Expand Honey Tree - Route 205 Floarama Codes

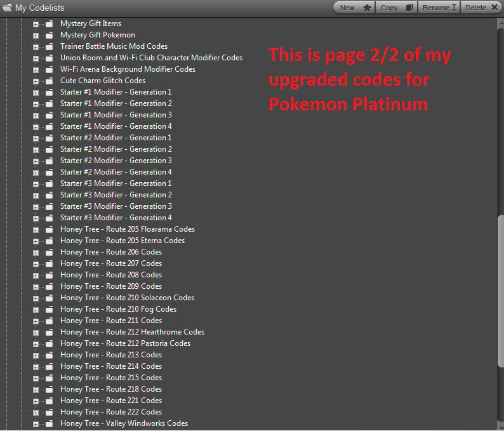[x=36, y=230]
